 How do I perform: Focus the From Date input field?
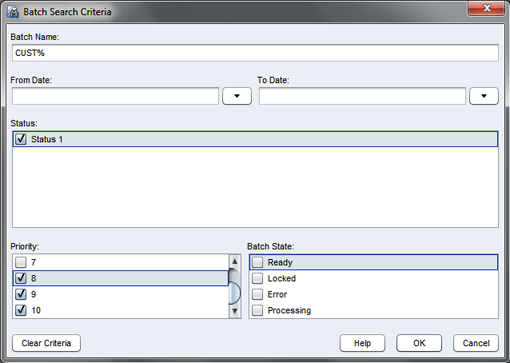pyautogui.click(x=115, y=96)
